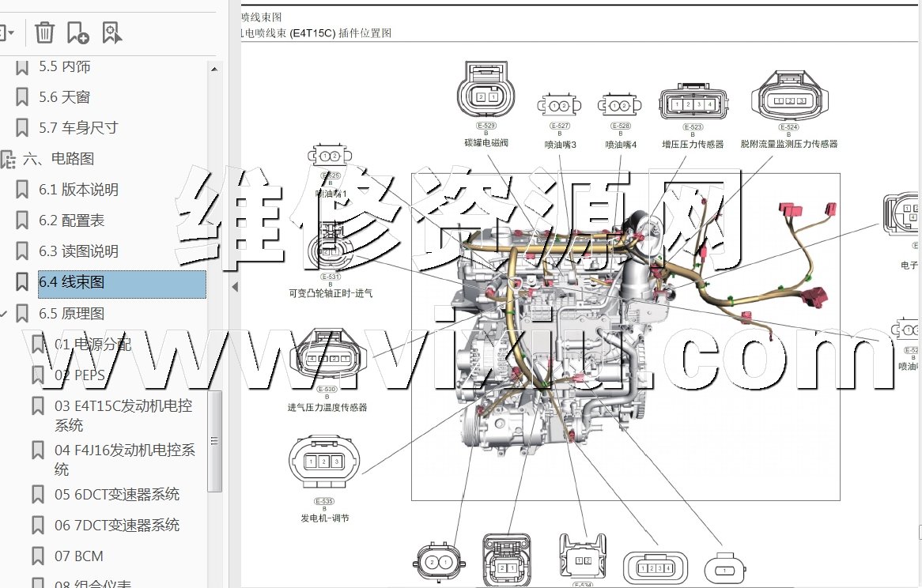Collapse the 6.5 原理图 bookmark branch

tap(5, 315)
